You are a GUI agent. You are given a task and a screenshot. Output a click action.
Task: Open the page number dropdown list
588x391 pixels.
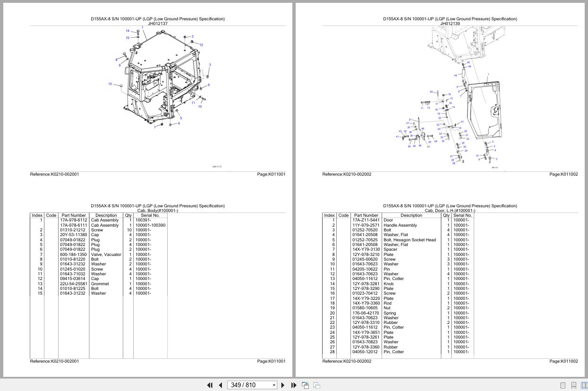(x=273, y=385)
